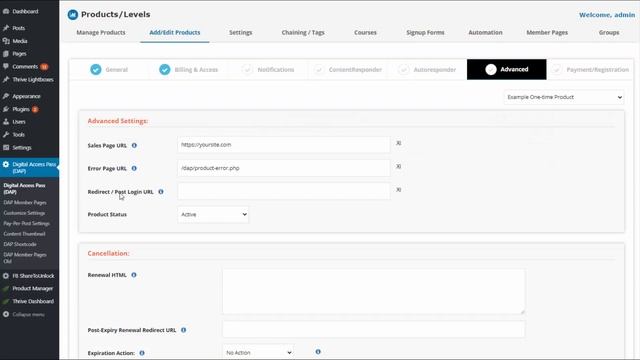Click link icon next to Sales Page URL field

398,143
